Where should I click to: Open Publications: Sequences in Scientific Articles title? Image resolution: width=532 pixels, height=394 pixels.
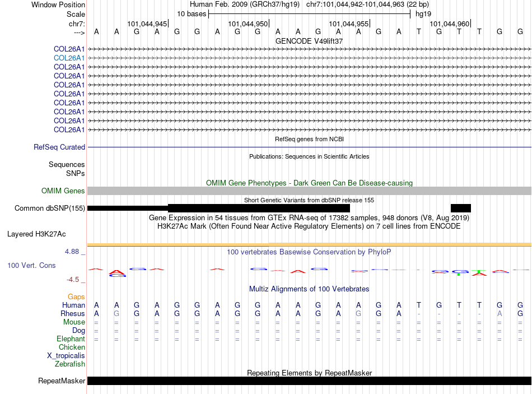(309, 156)
